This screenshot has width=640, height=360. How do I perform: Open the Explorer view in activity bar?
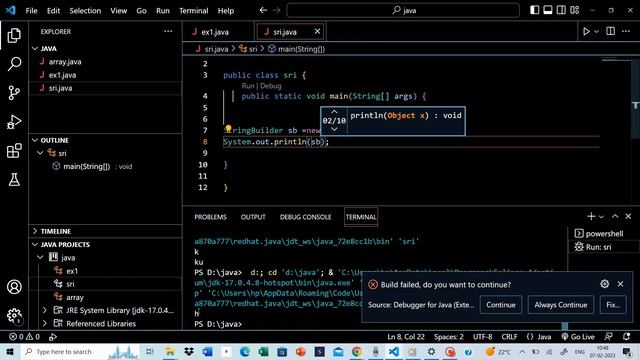coord(14,36)
